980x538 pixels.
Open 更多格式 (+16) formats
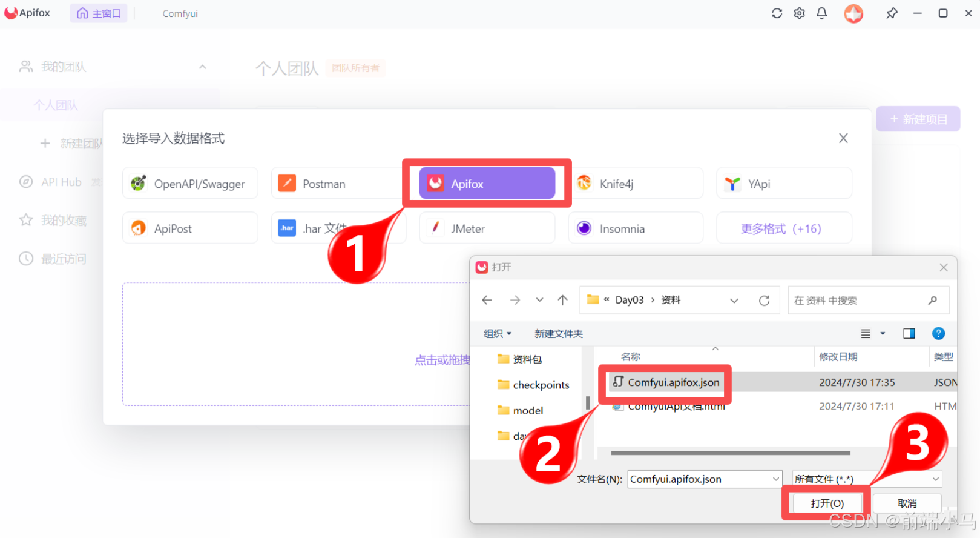[x=784, y=228]
